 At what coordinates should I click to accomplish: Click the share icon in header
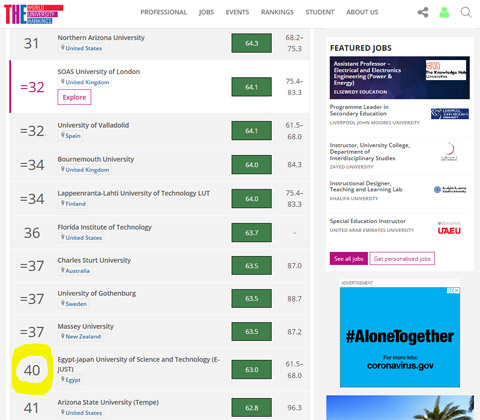pyautogui.click(x=423, y=13)
